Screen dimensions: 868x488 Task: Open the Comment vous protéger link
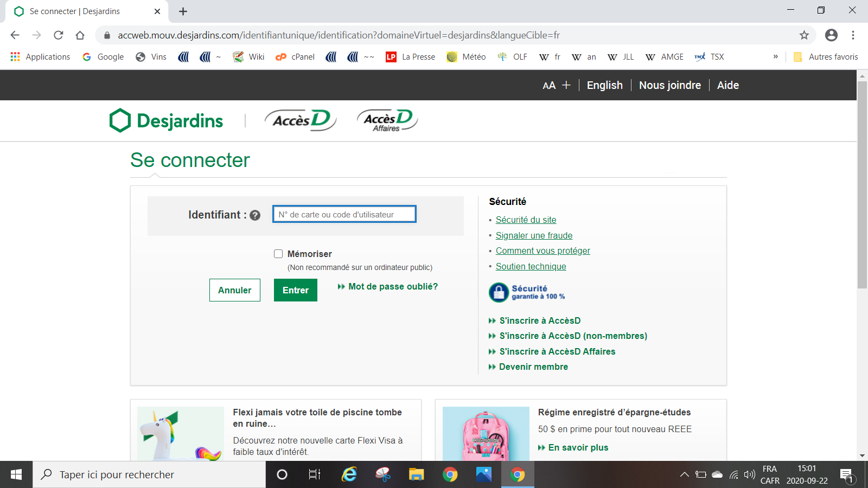click(x=543, y=251)
